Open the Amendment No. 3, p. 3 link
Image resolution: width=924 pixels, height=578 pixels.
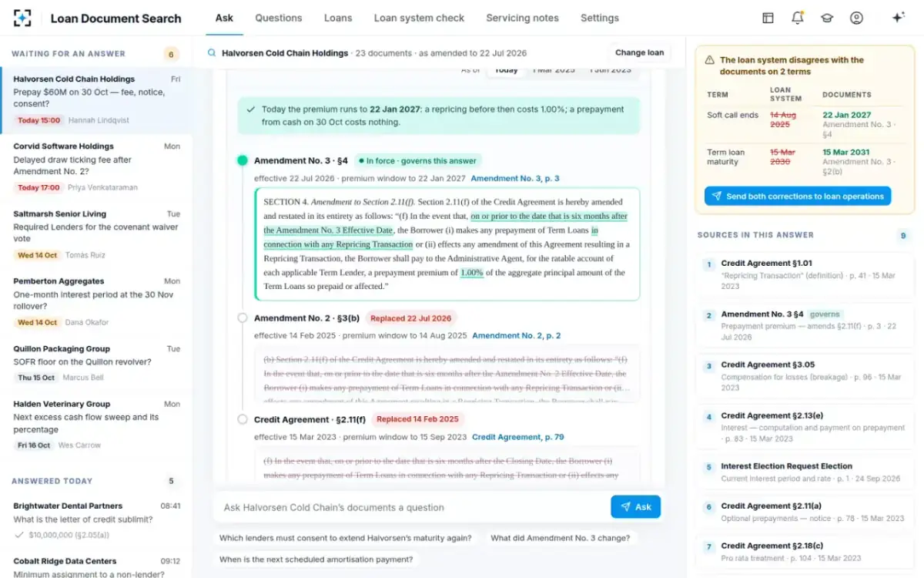515,178
